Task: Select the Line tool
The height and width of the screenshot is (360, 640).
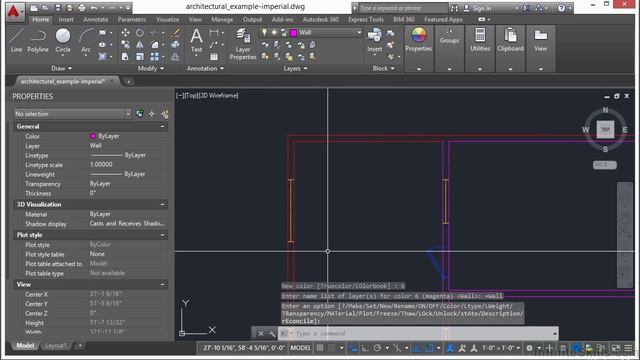Action: 16,40
